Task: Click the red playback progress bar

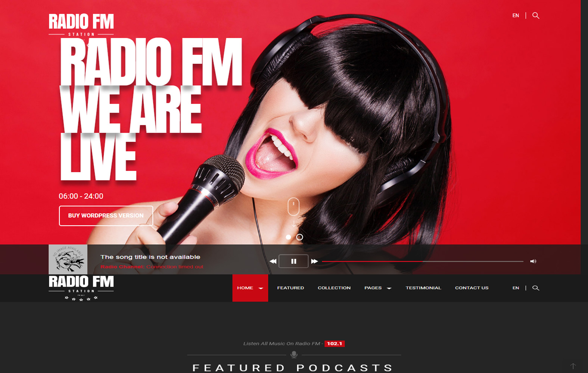Action: click(422, 261)
